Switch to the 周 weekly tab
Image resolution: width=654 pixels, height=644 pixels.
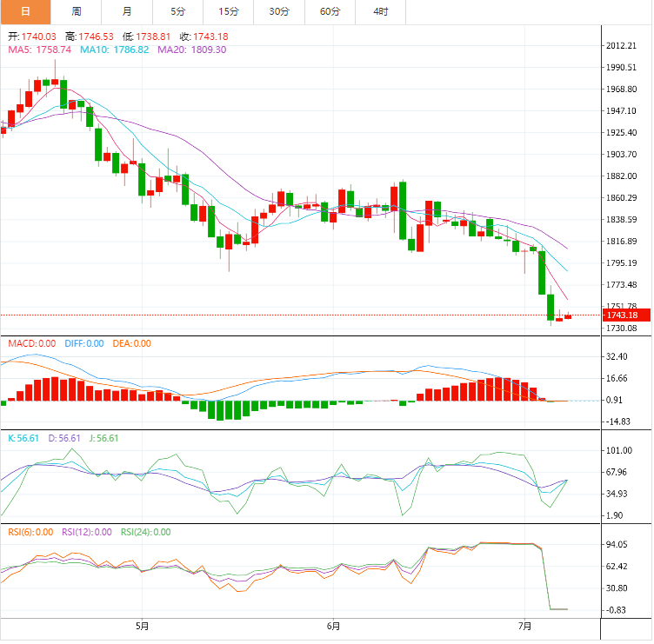pos(77,11)
